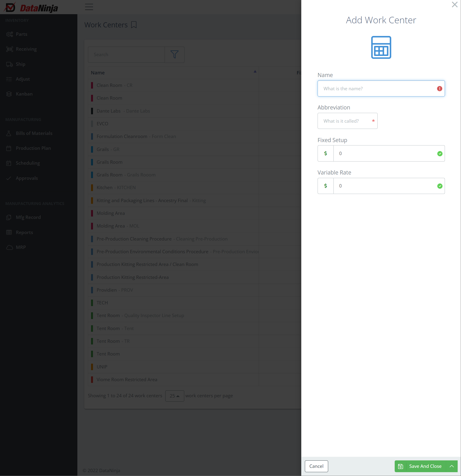Select the Dante Labs row
The width and height of the screenshot is (461, 476).
click(194, 111)
